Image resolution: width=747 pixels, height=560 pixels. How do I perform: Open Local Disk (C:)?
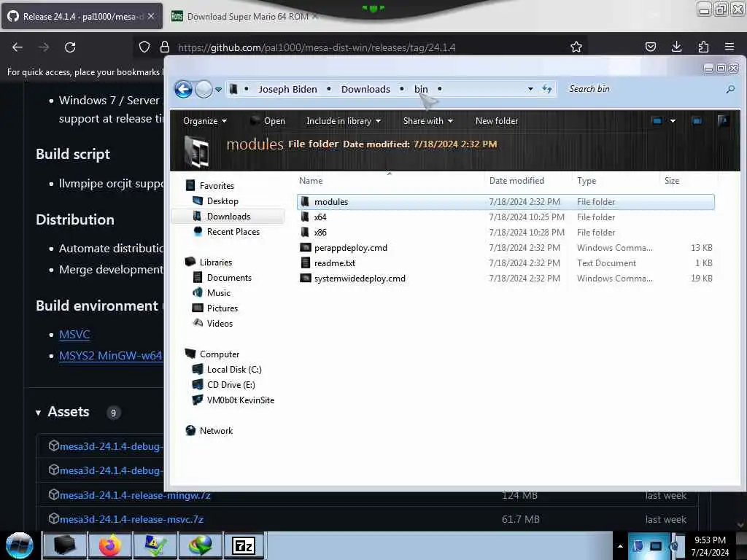[234, 370]
